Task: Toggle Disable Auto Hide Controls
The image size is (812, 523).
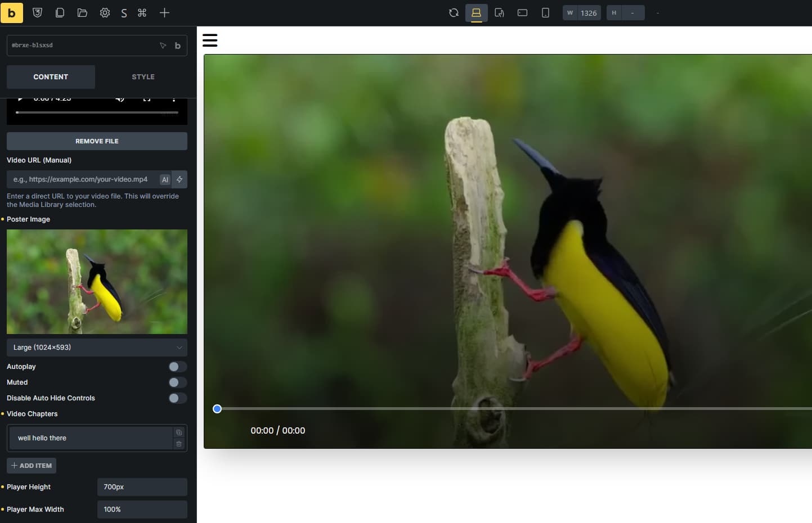Action: tap(177, 398)
